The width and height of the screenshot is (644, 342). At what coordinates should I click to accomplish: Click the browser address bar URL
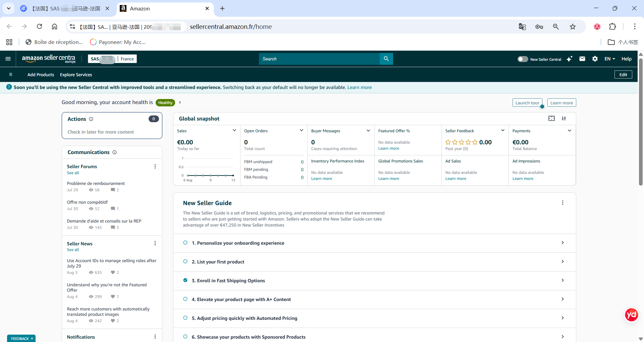coord(231,27)
